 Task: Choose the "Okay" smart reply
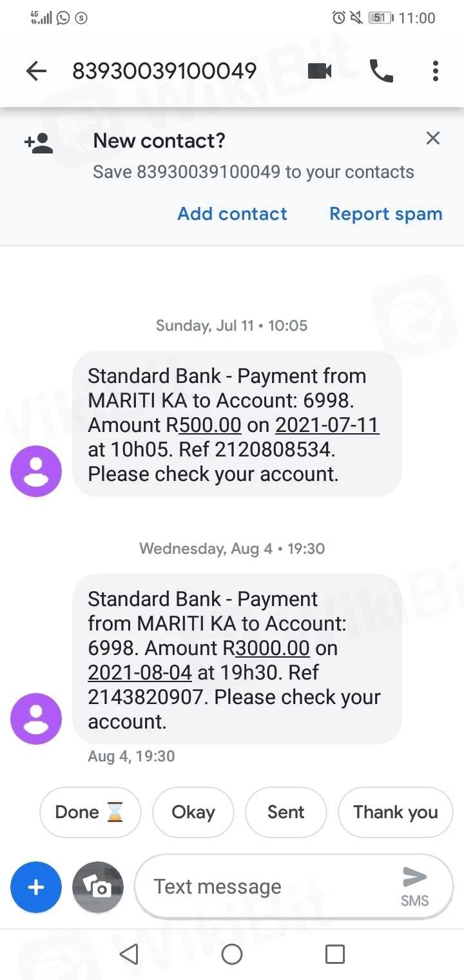(x=193, y=812)
